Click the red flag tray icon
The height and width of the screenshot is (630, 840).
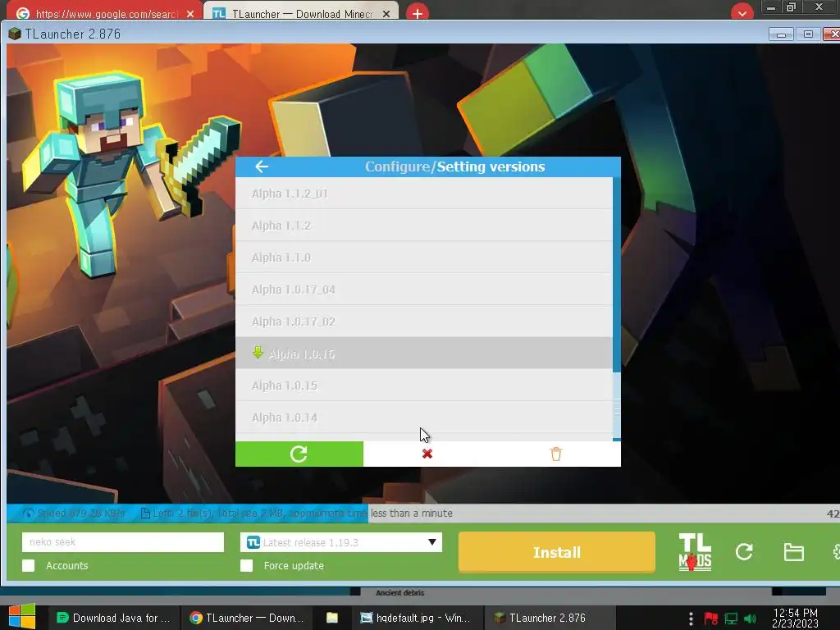(711, 619)
